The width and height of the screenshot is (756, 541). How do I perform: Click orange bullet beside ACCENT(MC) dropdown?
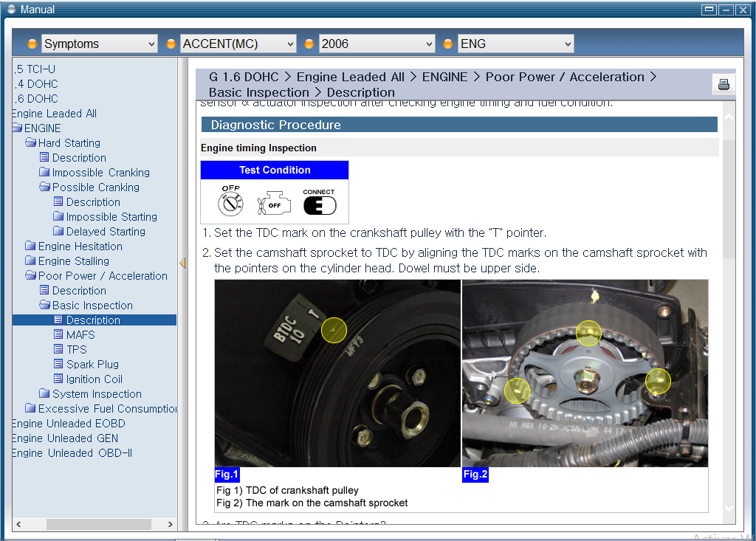pos(171,44)
